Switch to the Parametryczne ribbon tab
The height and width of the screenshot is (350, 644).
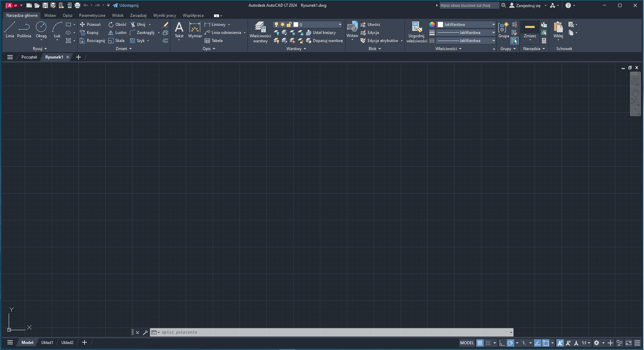pyautogui.click(x=92, y=15)
